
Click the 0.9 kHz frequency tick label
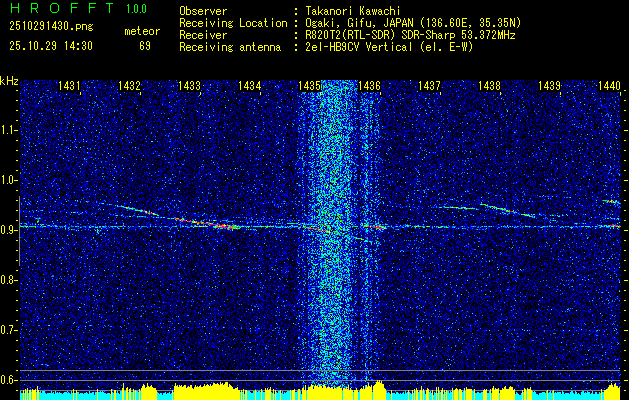[8, 230]
